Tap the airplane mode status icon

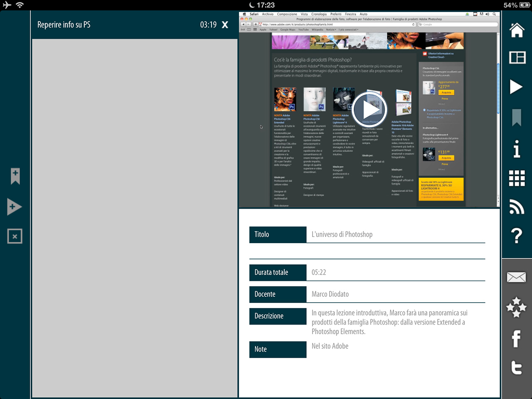click(7, 5)
